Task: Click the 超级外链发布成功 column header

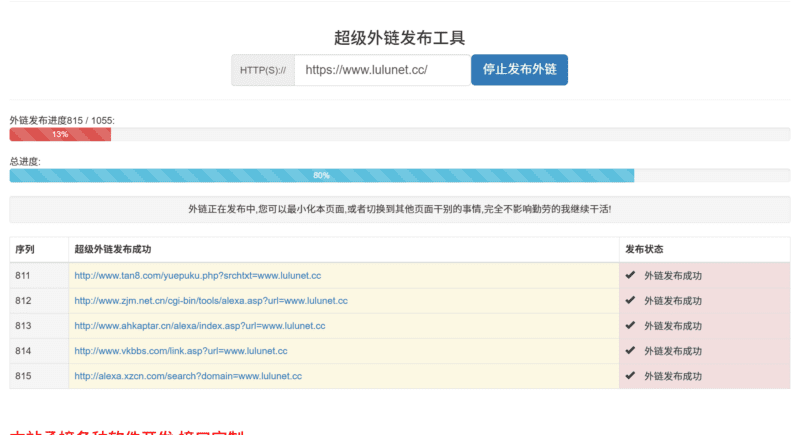Action: point(112,249)
